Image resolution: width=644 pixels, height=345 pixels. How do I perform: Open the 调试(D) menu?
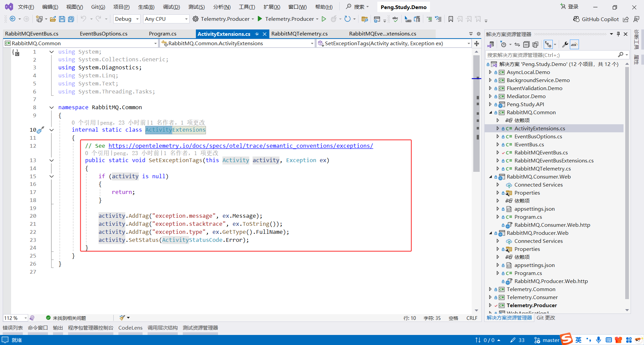171,7
